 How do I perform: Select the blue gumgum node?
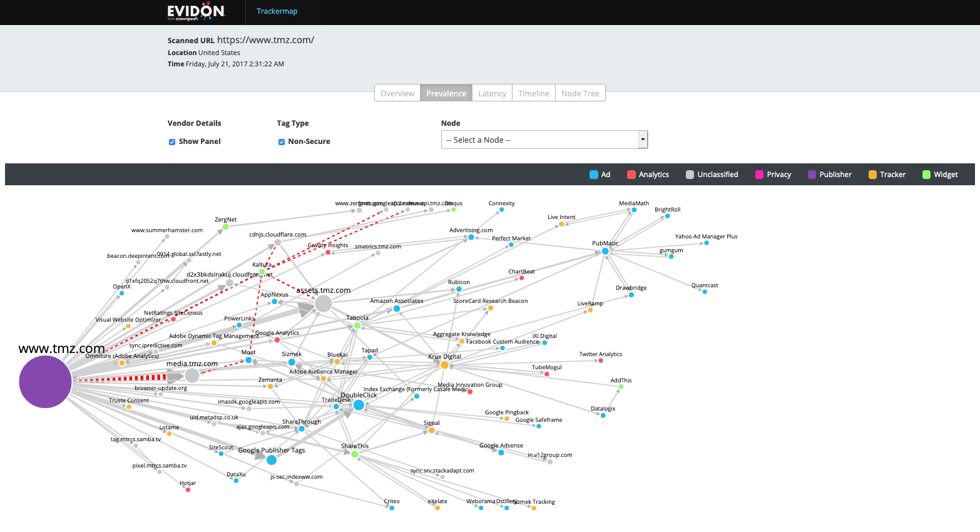pos(671,257)
